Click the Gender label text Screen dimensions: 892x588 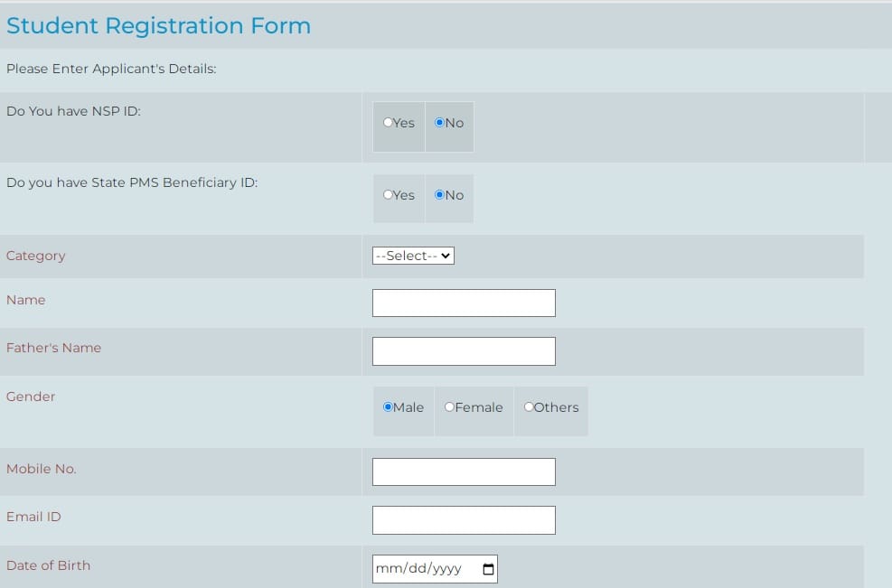pos(31,397)
